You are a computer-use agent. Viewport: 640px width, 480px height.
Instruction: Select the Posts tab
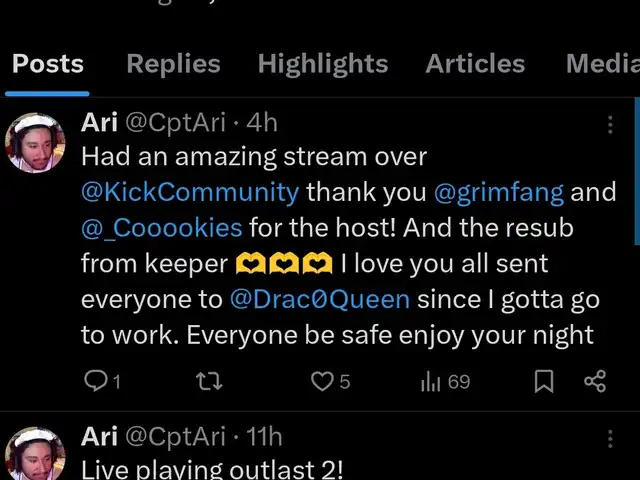coord(48,64)
